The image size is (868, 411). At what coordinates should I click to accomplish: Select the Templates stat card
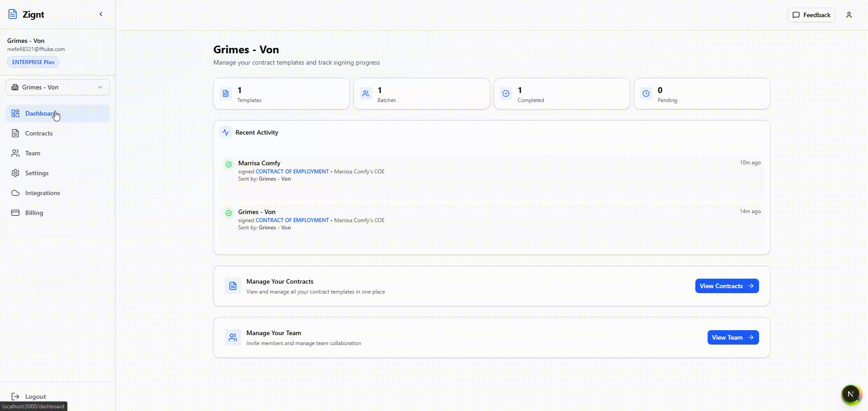281,94
